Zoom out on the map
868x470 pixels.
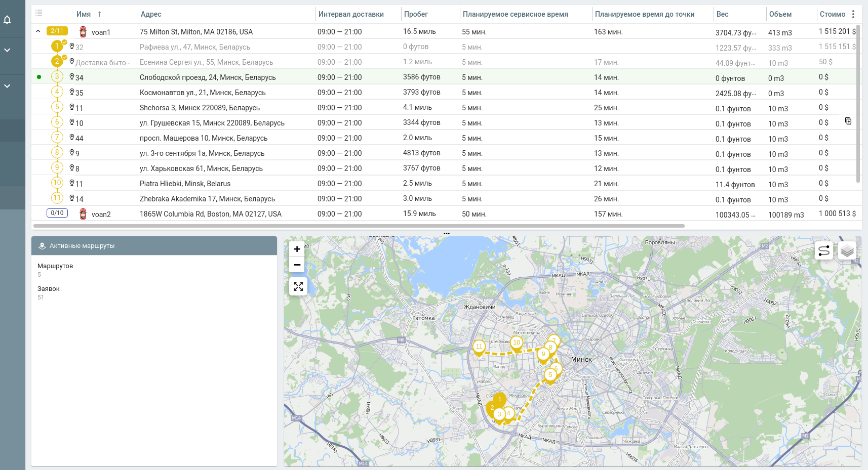coord(297,265)
